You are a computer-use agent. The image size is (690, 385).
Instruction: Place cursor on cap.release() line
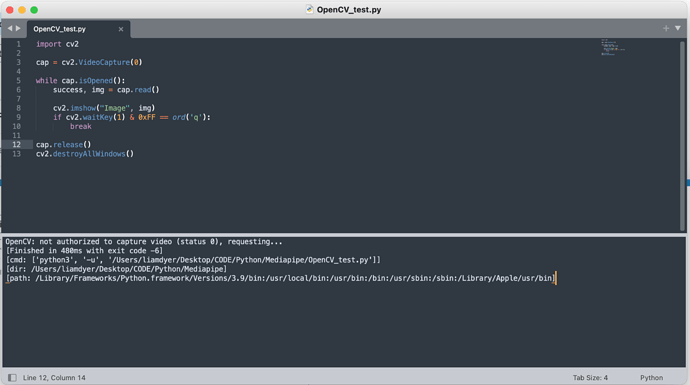[63, 144]
